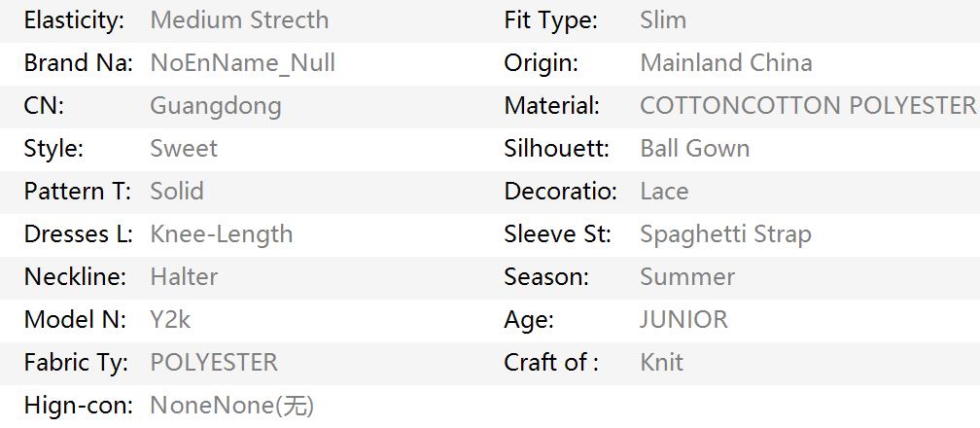The width and height of the screenshot is (980, 428).
Task: Click the Elasticity label
Action: [x=74, y=20]
